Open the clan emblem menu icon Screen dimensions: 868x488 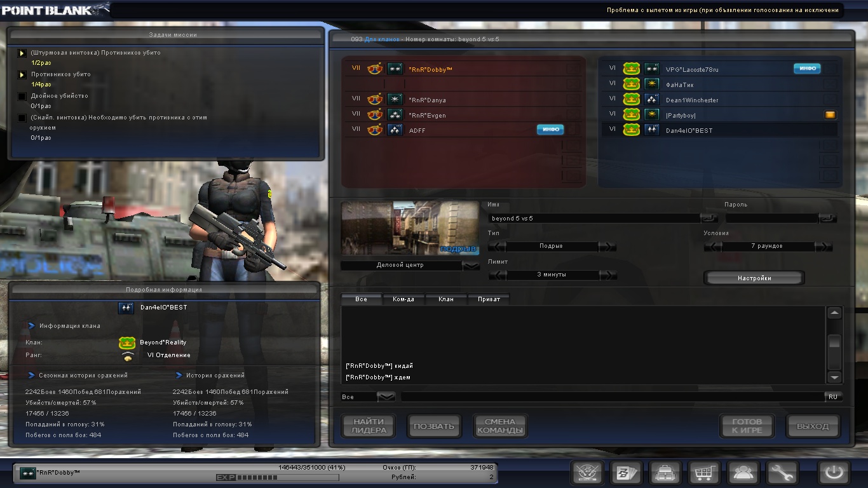click(x=587, y=473)
